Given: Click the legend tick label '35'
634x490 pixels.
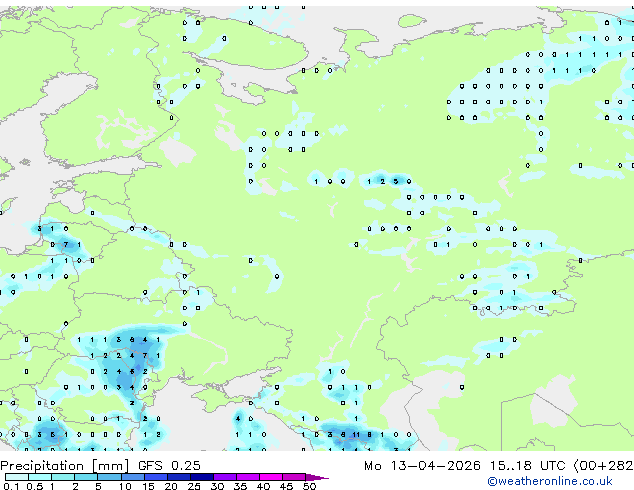Looking at the screenshot, I should (x=240, y=486).
